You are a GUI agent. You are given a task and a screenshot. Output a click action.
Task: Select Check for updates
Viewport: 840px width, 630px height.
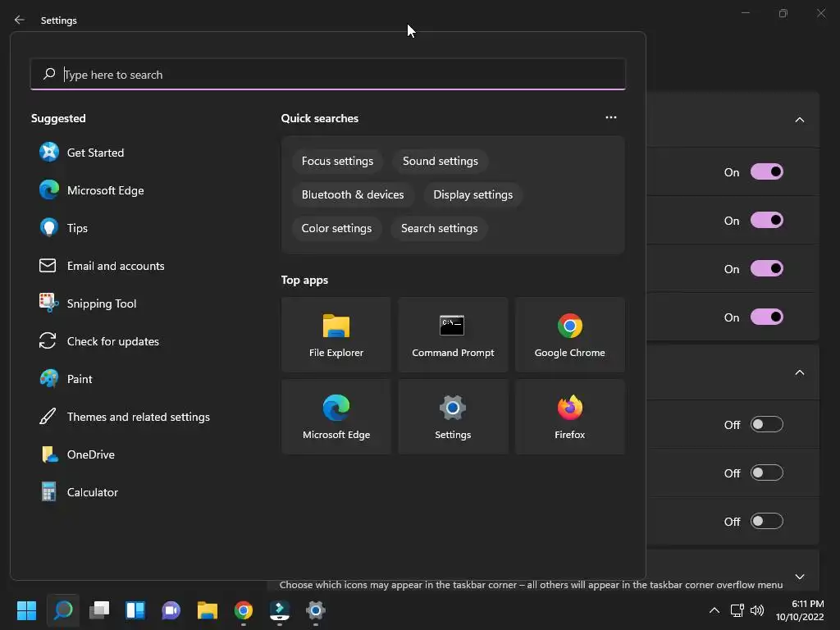(x=99, y=341)
